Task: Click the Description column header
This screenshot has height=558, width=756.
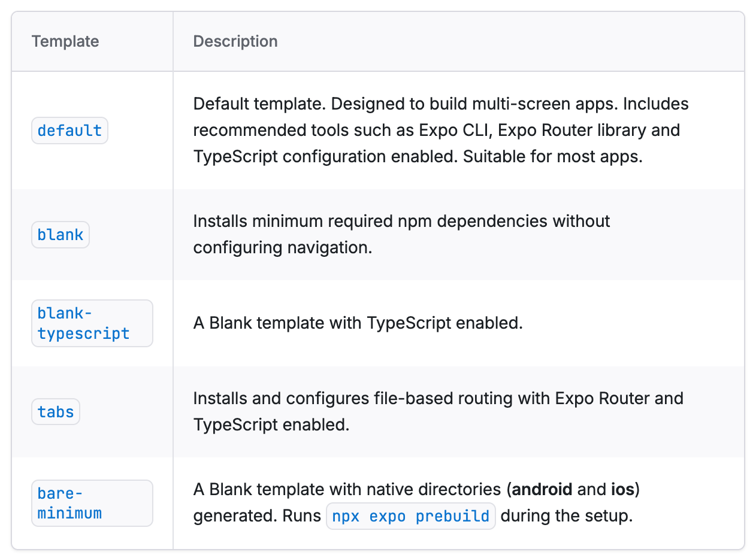Action: [x=235, y=41]
